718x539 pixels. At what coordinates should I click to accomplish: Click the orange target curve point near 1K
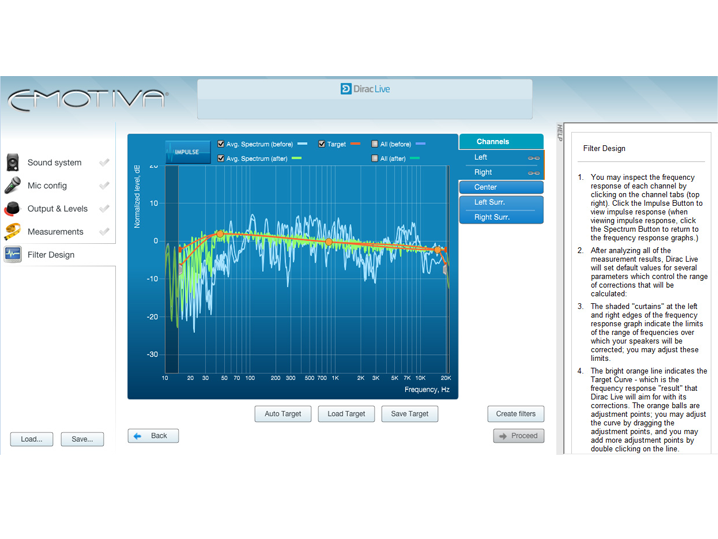[329, 242]
